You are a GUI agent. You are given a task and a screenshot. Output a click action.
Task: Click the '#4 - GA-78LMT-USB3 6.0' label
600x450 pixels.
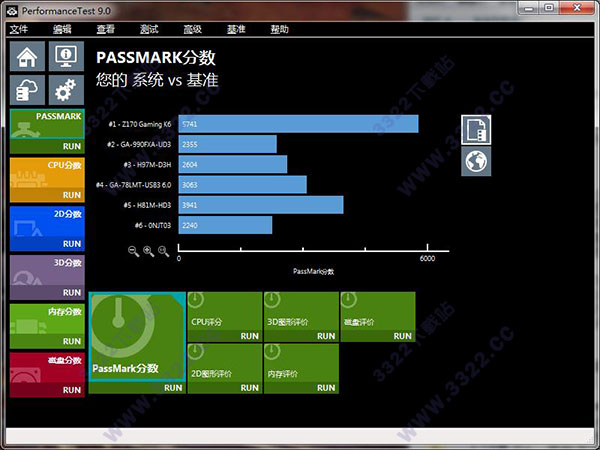(134, 185)
